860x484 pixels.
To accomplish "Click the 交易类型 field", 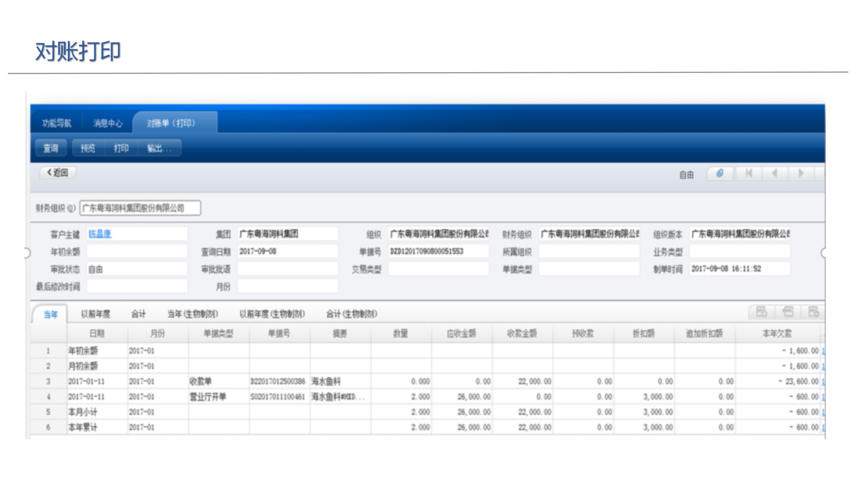I will [438, 269].
